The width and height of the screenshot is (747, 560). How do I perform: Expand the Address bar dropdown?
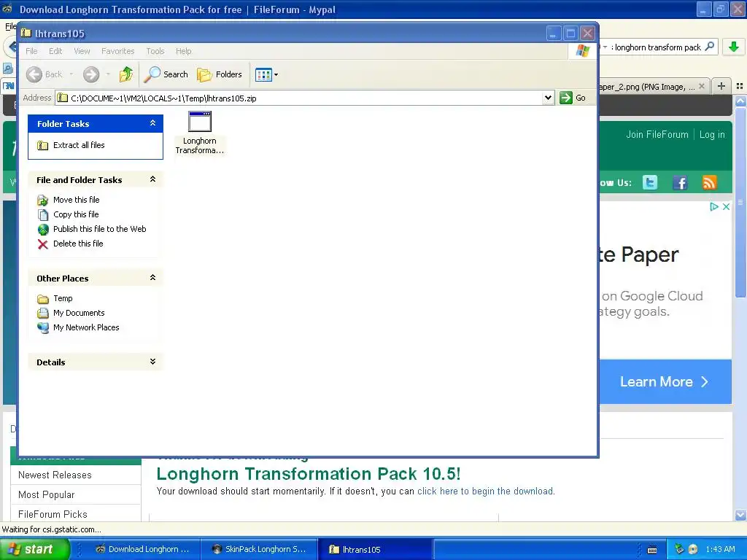[548, 98]
